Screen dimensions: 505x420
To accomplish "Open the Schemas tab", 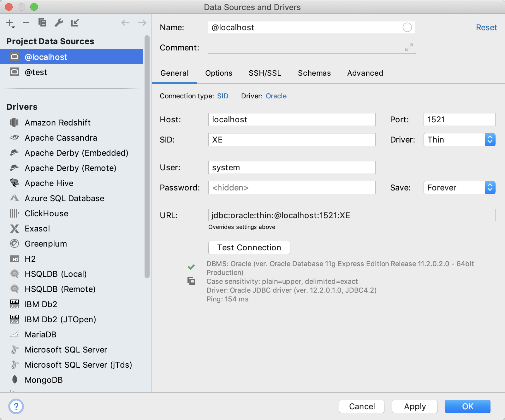I will pyautogui.click(x=314, y=73).
